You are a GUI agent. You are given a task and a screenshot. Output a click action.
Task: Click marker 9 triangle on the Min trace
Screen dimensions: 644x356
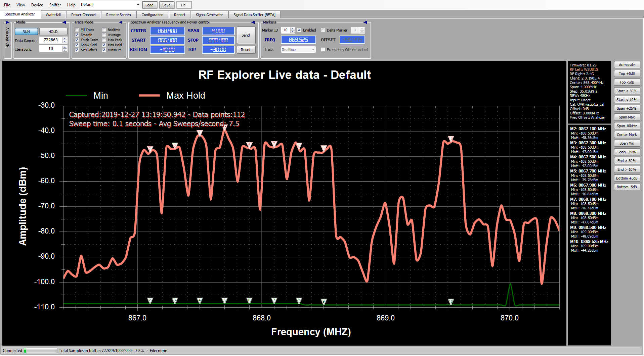pyautogui.click(x=324, y=302)
